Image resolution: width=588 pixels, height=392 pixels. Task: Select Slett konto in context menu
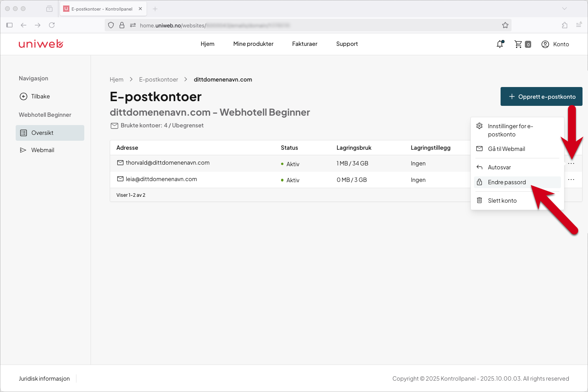pyautogui.click(x=517, y=201)
